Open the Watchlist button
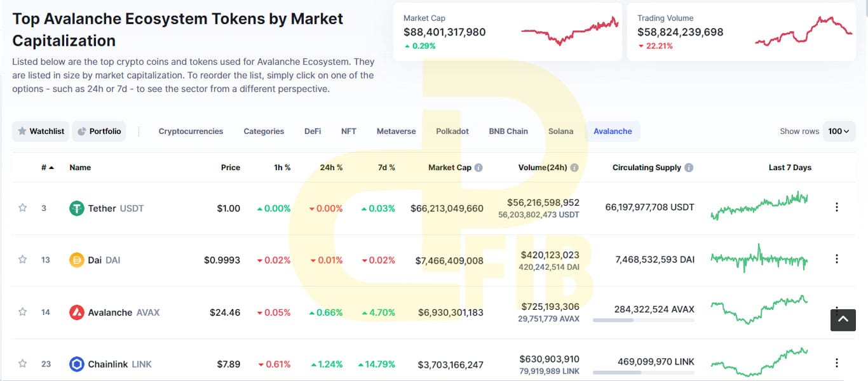Screen dimensions: 868x381 (x=41, y=131)
